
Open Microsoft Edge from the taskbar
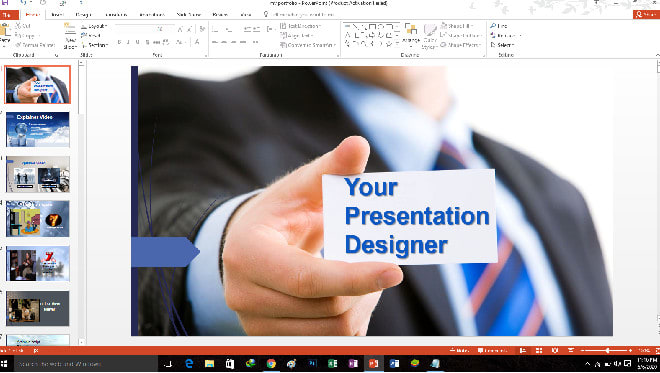coord(189,364)
